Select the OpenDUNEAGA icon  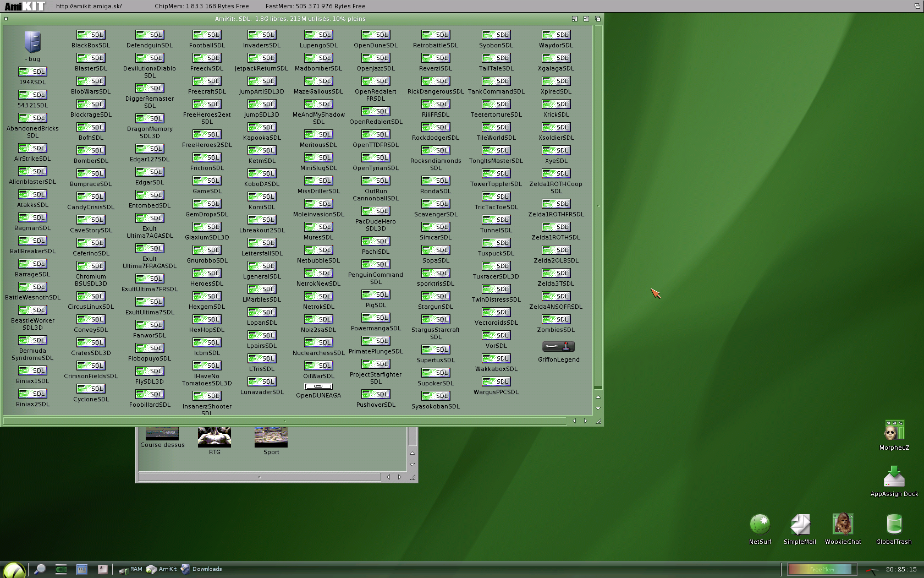click(318, 386)
